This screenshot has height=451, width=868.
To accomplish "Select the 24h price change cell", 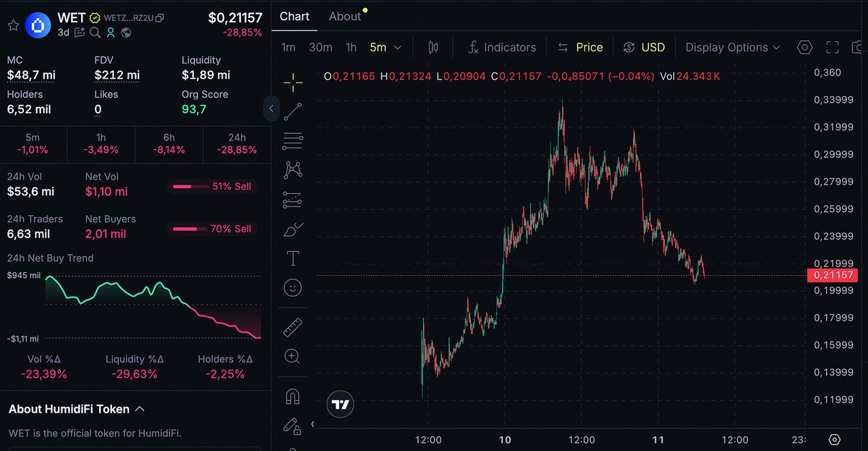I will pos(237,143).
